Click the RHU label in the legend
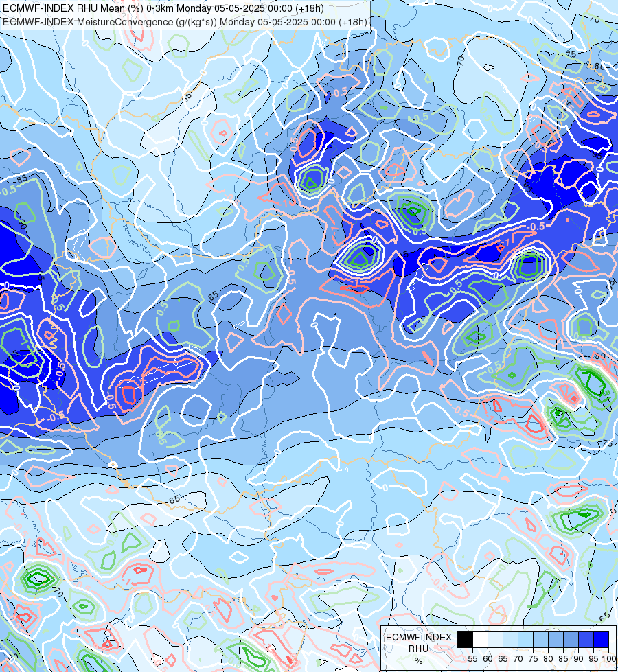Image resolution: width=618 pixels, height=672 pixels. 419,649
